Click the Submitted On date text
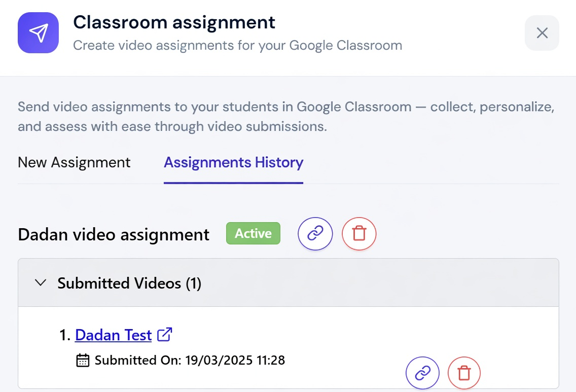This screenshot has width=576, height=392. pos(190,360)
